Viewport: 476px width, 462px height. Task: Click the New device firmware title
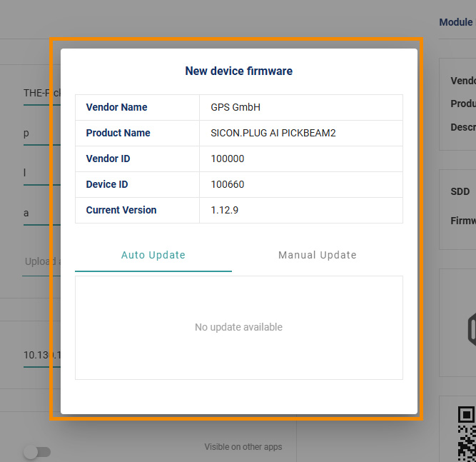point(238,71)
